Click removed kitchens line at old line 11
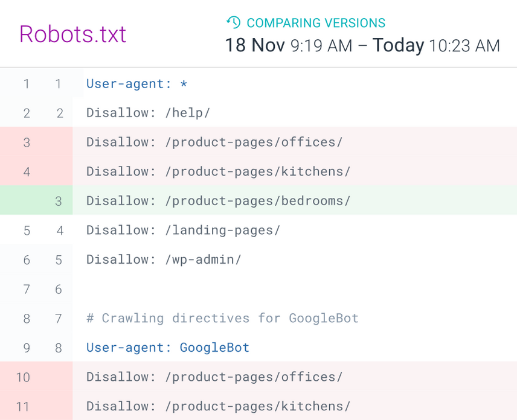Viewport: 517px width, 420px height. coord(218,406)
